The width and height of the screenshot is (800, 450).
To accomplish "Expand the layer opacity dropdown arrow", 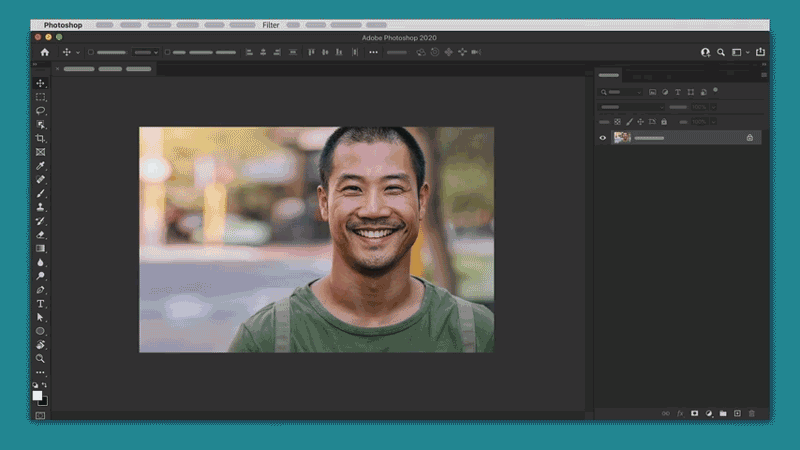I will click(712, 107).
